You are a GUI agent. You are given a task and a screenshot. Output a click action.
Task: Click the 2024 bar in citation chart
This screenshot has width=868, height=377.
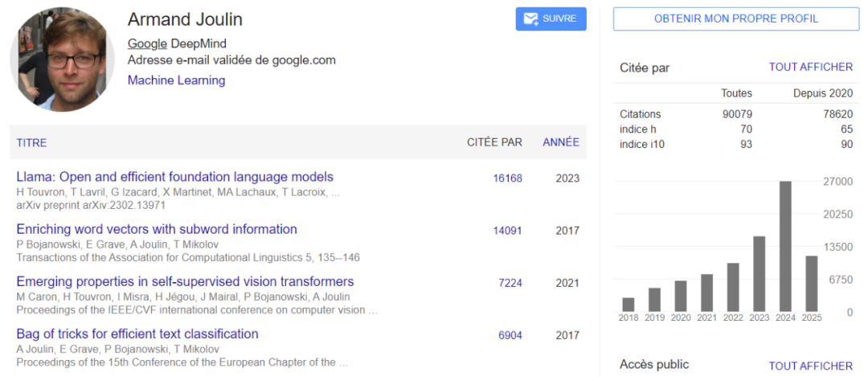pos(785,246)
